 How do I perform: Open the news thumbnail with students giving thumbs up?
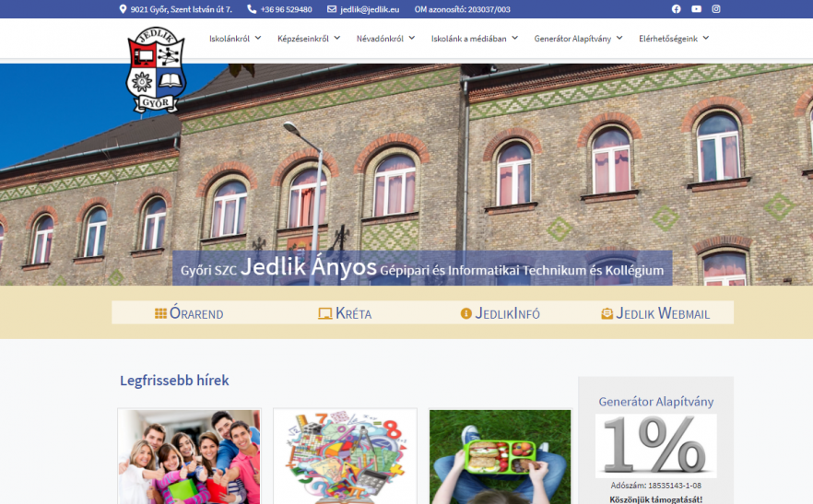click(189, 456)
